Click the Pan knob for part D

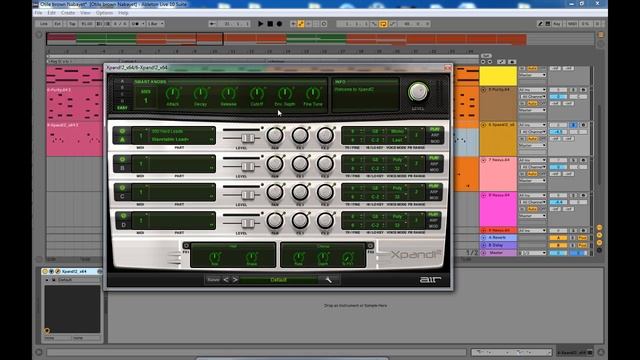click(x=275, y=220)
